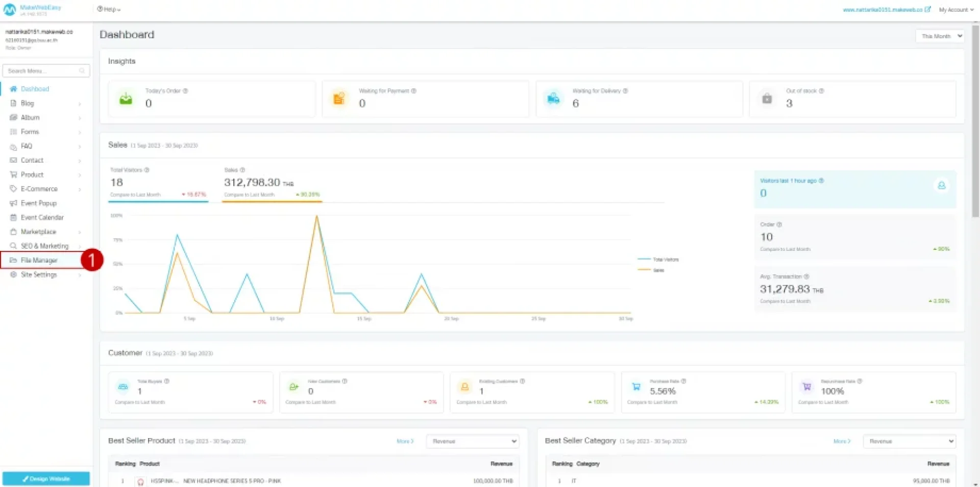Click into the Search Menu field
The image size is (980, 487).
[x=42, y=71]
